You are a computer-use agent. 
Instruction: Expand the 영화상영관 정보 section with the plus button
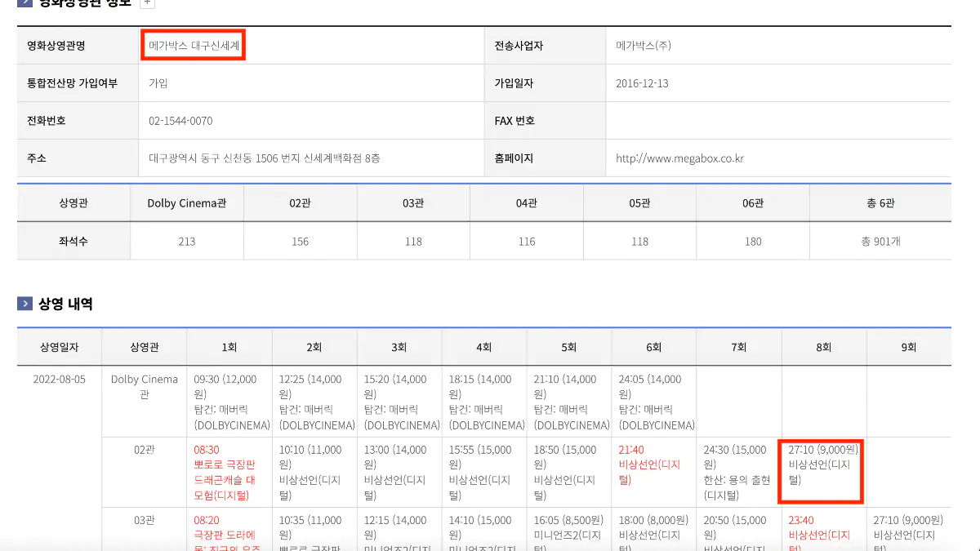tap(147, 3)
